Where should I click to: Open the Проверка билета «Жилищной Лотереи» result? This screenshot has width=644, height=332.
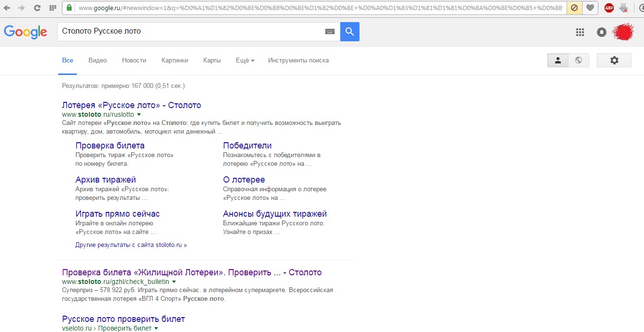pyautogui.click(x=192, y=272)
